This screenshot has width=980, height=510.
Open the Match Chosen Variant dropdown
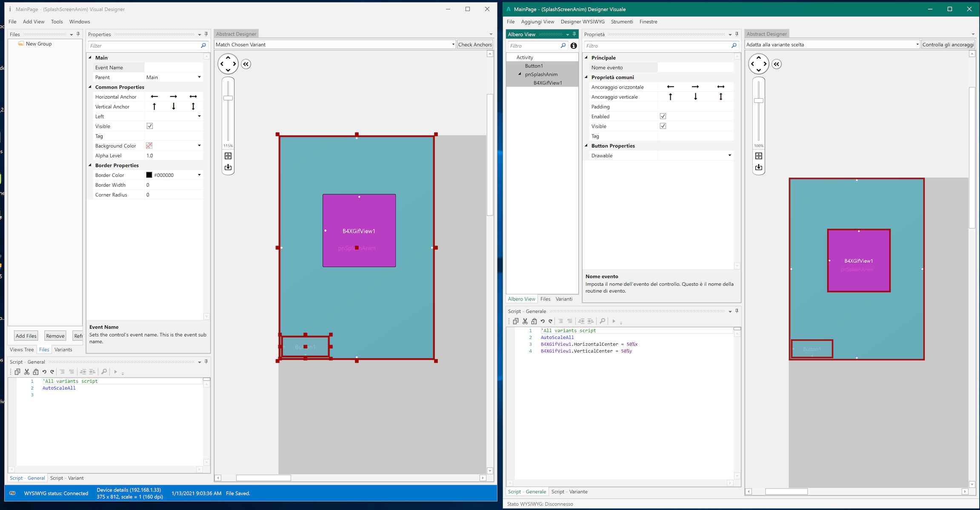coord(453,45)
